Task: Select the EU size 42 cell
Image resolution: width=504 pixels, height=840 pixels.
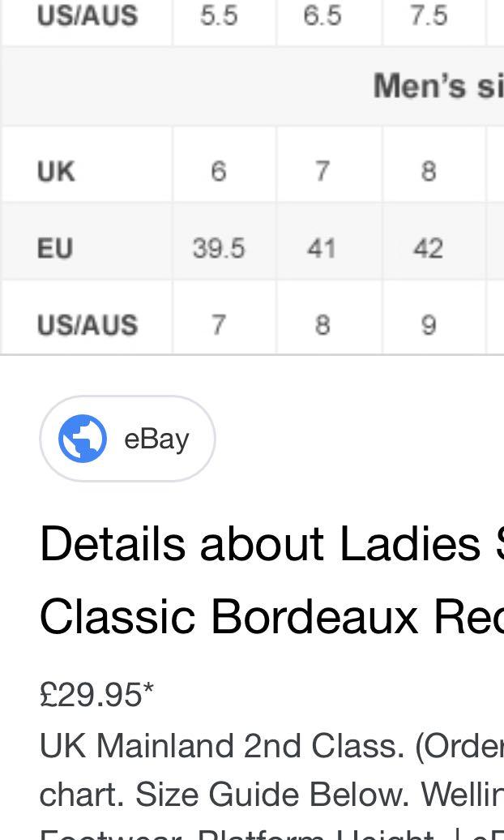Action: click(428, 248)
